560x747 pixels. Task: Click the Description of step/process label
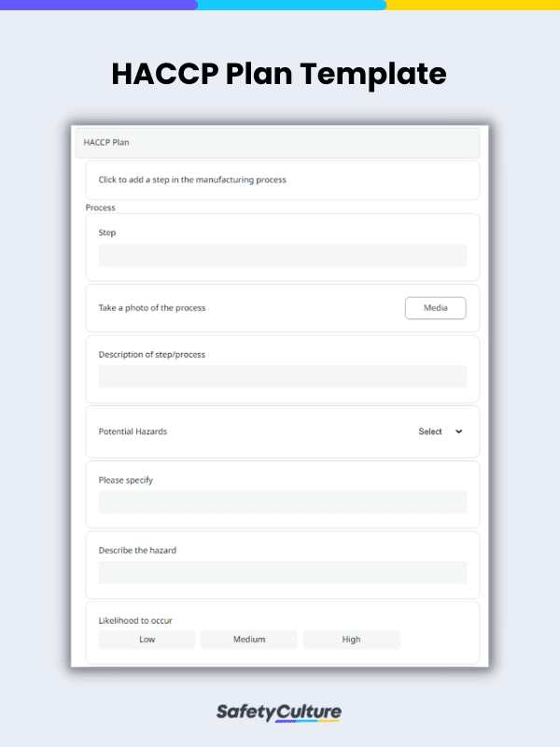click(x=152, y=355)
